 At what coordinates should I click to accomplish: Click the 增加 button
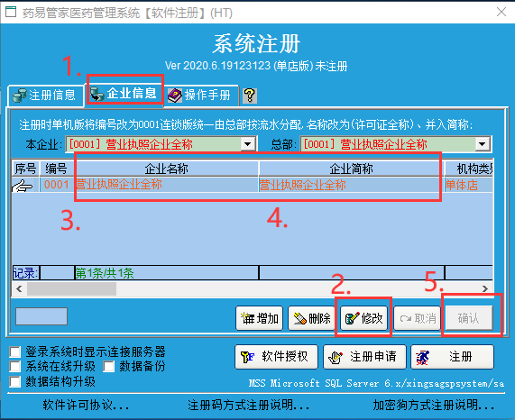[259, 318]
